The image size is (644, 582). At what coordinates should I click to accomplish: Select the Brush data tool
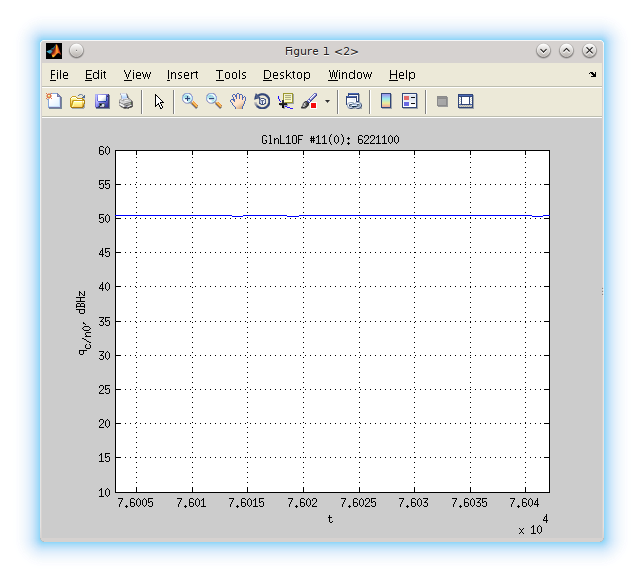[x=309, y=101]
